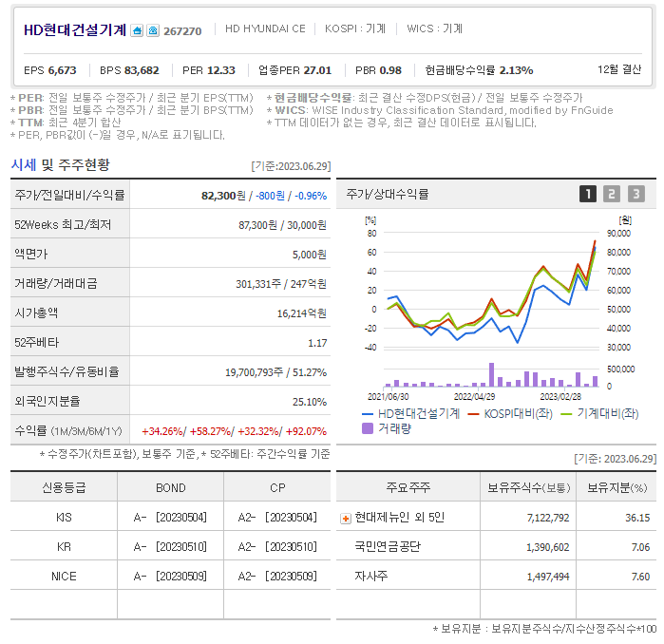Switch chart to tab 3
664x644 pixels.
click(x=636, y=194)
